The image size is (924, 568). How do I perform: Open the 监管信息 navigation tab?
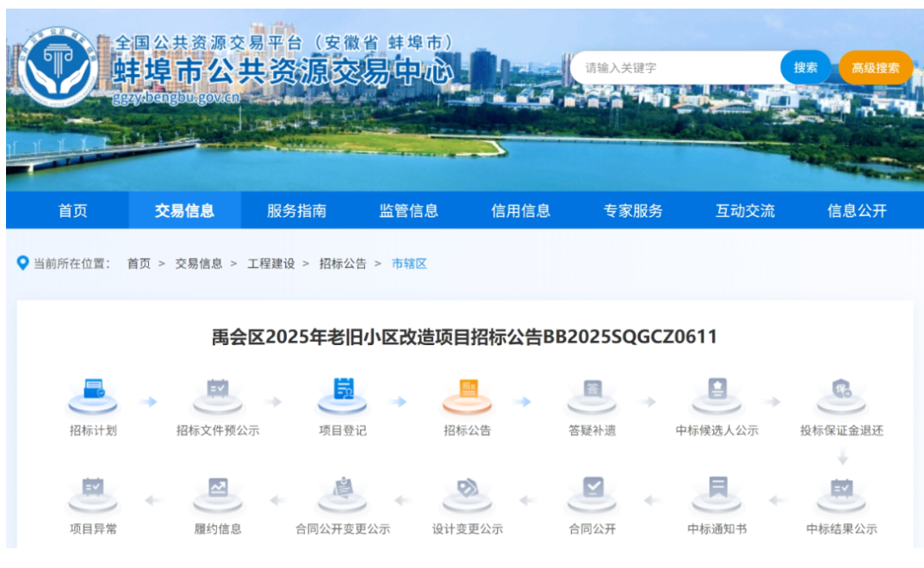[408, 210]
